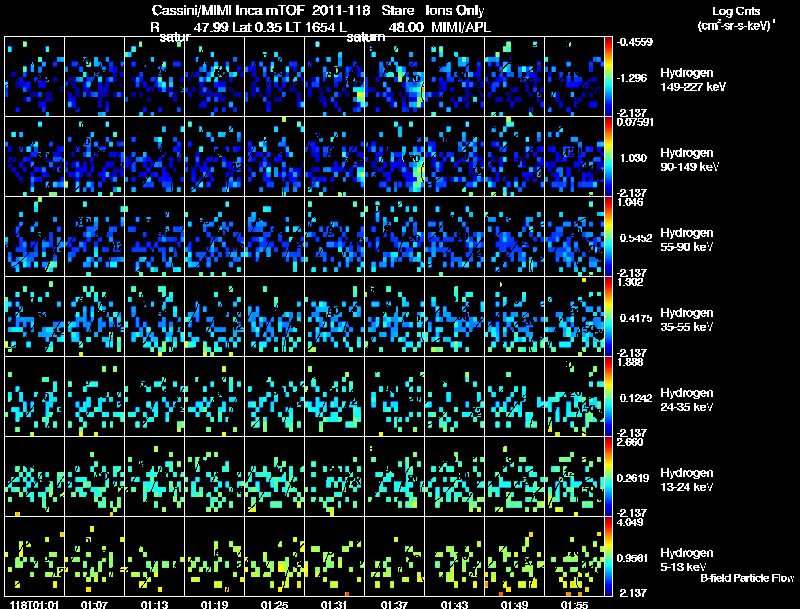
Task: Open the 24-35 keV image panel at 01:43
Action: click(x=454, y=397)
